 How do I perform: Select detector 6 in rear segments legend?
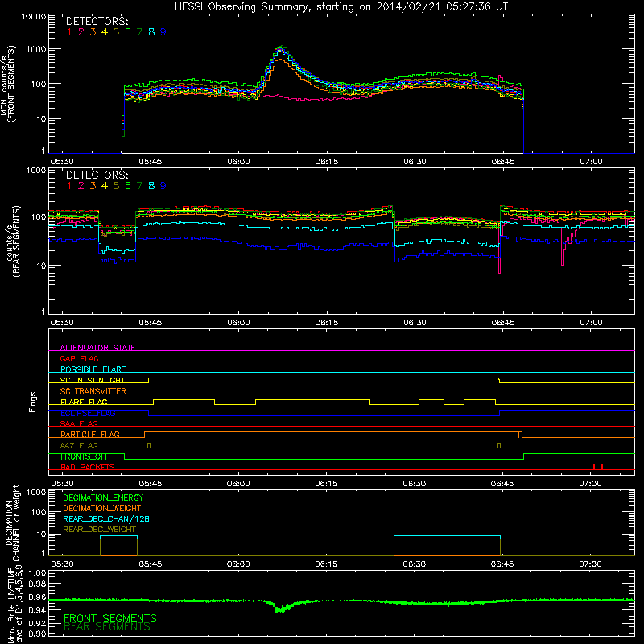pyautogui.click(x=128, y=186)
